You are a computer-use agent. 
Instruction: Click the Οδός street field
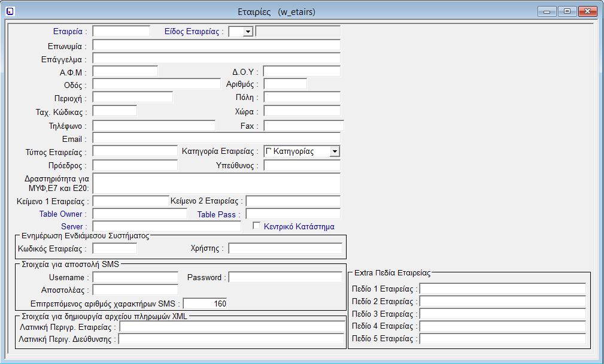pos(156,84)
